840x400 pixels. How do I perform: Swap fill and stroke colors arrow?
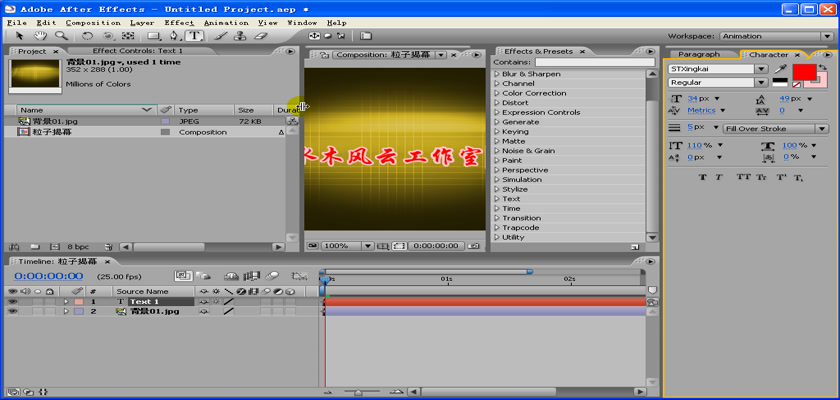(x=822, y=68)
